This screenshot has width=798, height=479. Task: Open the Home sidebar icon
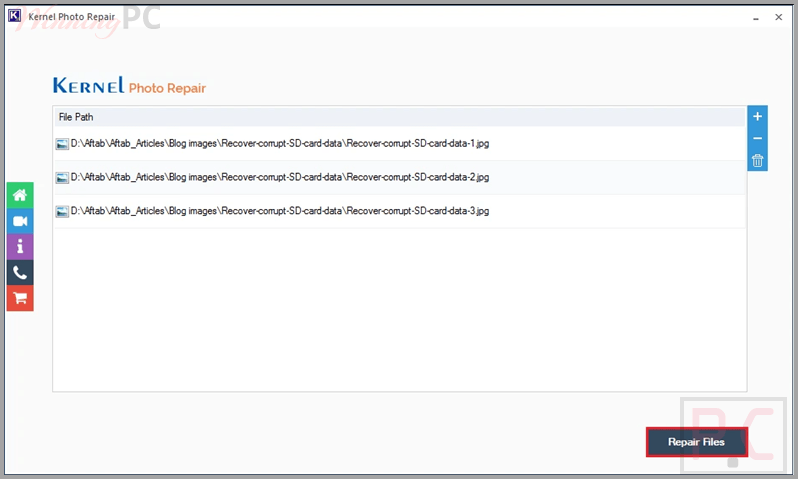20,195
